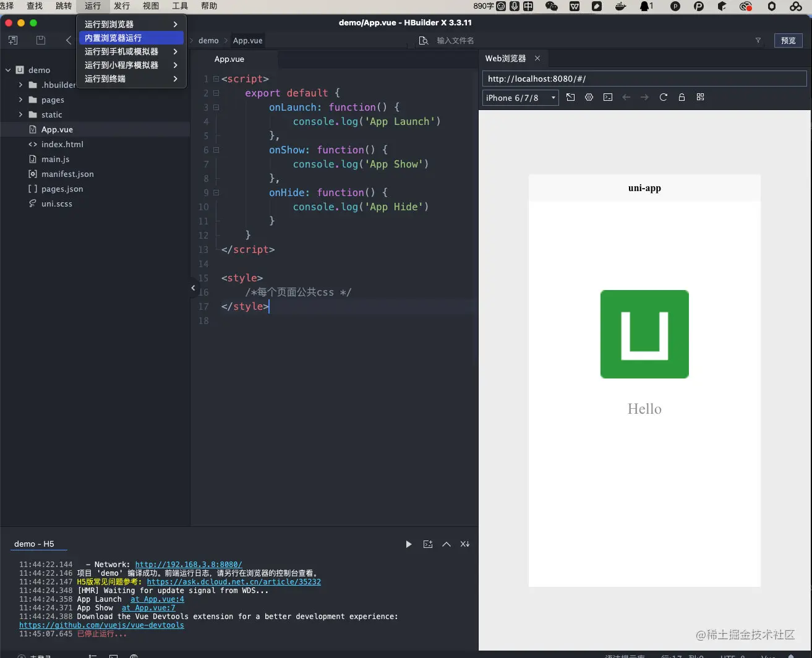Image resolution: width=812 pixels, height=658 pixels.
Task: Open 运行到终端 submenu
Action: click(x=131, y=79)
